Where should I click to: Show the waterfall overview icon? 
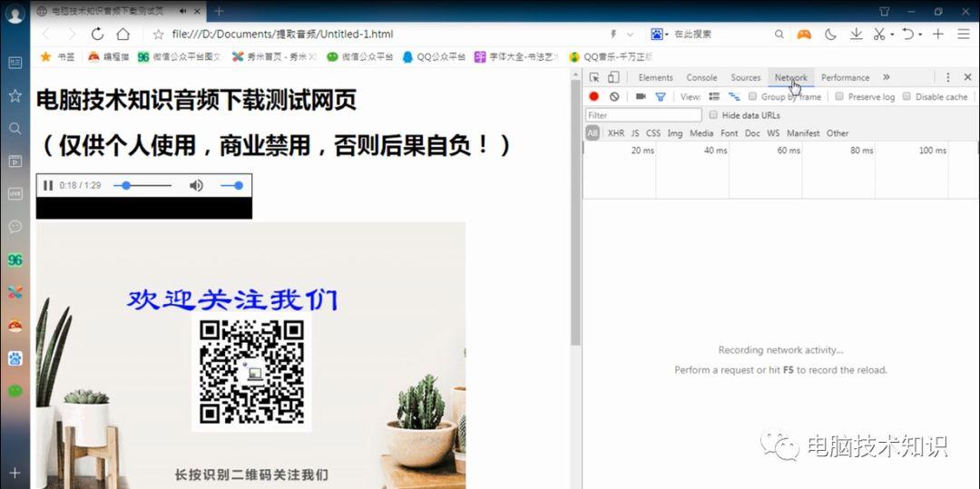point(734,97)
